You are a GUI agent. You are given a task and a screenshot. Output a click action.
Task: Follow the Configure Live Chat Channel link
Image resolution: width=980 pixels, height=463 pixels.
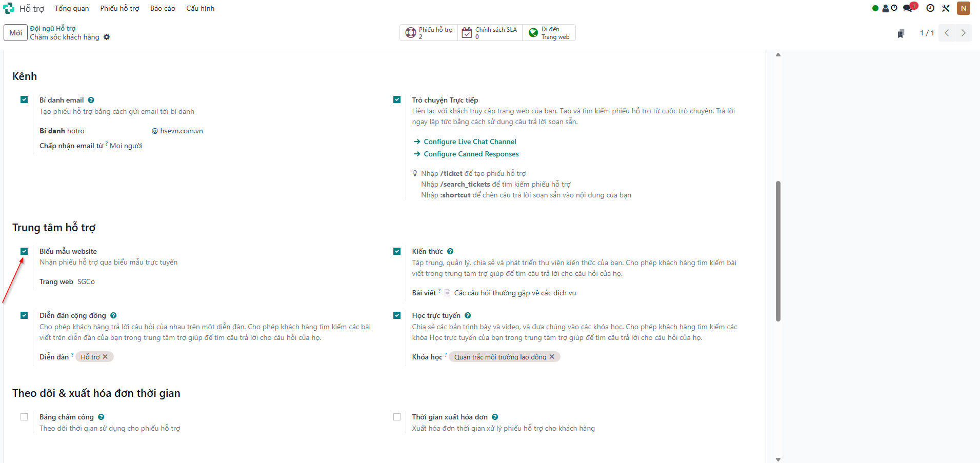coord(470,142)
